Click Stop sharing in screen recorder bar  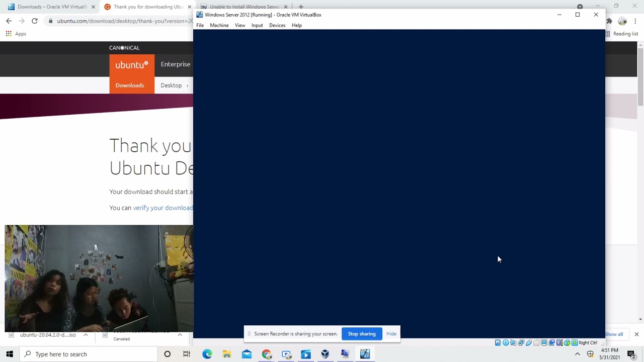[x=362, y=334]
